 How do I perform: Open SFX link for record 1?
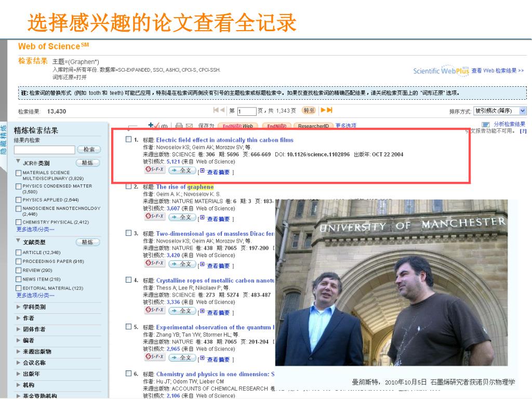coord(155,169)
